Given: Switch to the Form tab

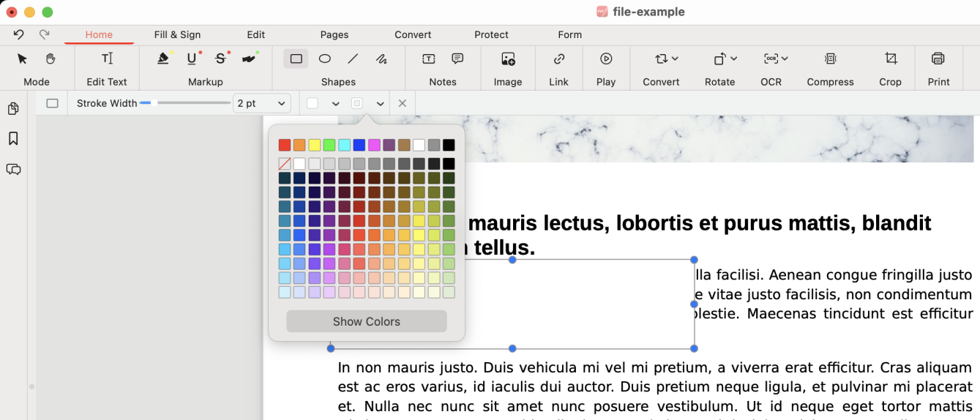Looking at the screenshot, I should (569, 34).
